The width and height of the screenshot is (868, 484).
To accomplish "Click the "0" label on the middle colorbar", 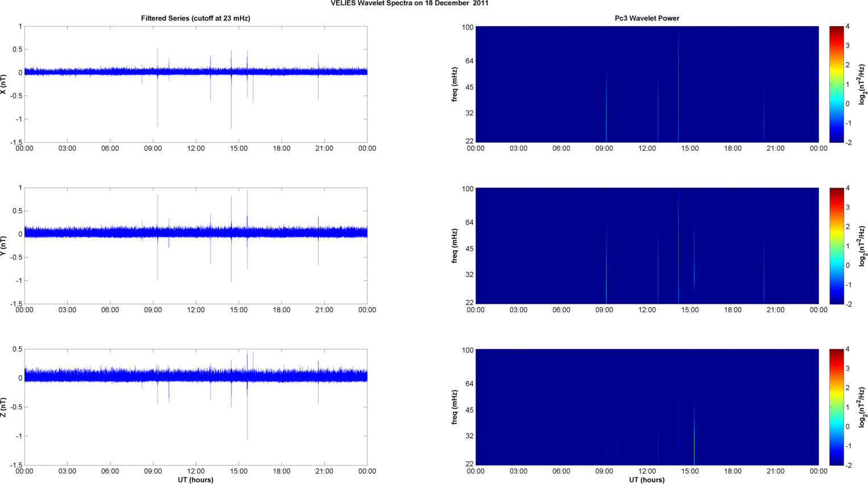I will pyautogui.click(x=848, y=265).
